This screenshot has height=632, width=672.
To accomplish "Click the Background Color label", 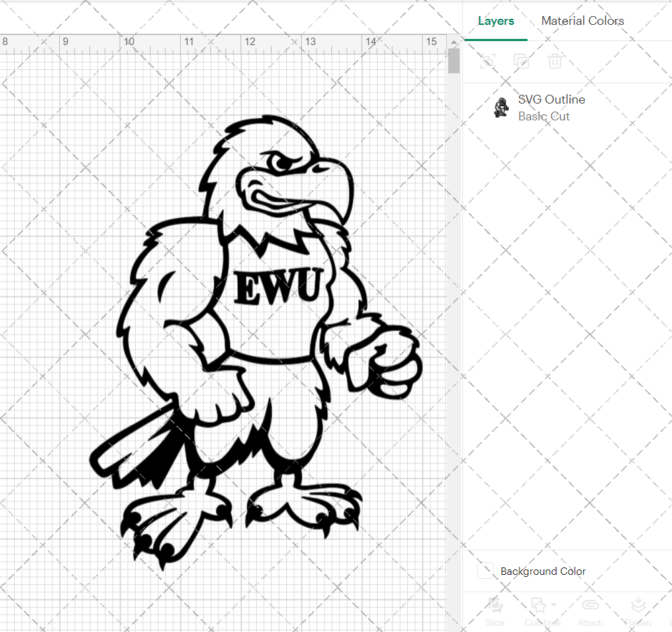I will [x=542, y=571].
